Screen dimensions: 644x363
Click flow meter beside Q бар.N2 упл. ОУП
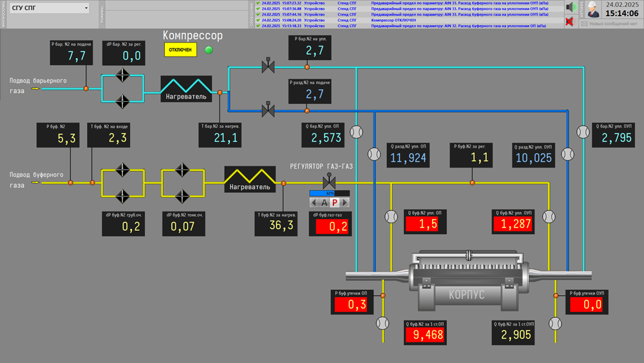pyautogui.click(x=583, y=132)
